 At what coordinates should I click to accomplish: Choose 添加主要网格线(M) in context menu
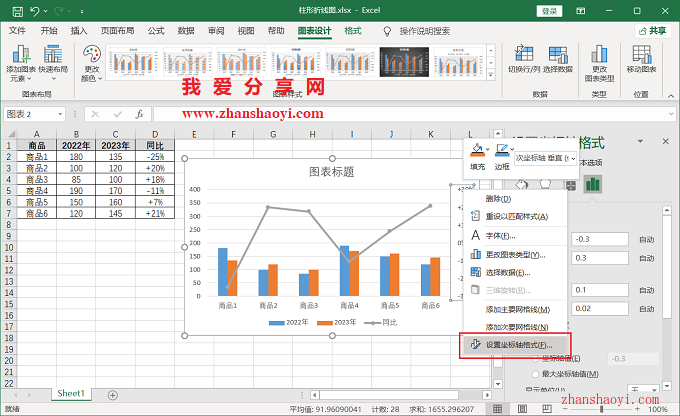tap(515, 309)
